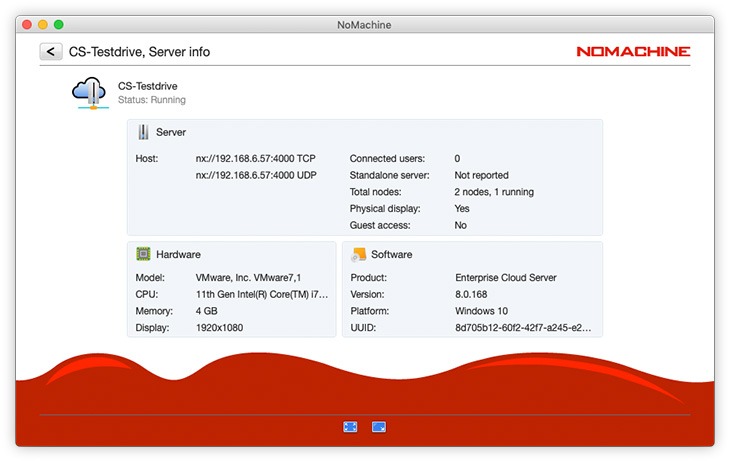Screen dimensions: 730x461
Task: Click the Software section package icon
Action: (359, 254)
